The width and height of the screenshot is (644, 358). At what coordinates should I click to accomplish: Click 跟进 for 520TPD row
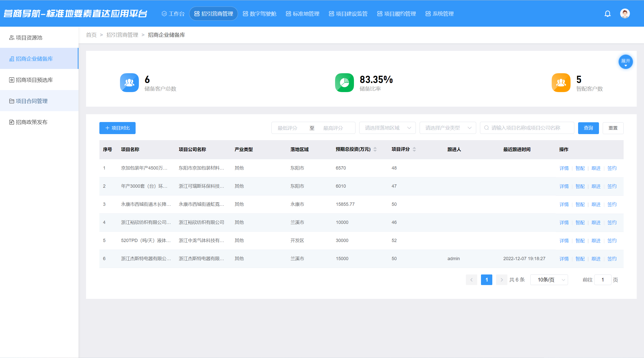596,241
